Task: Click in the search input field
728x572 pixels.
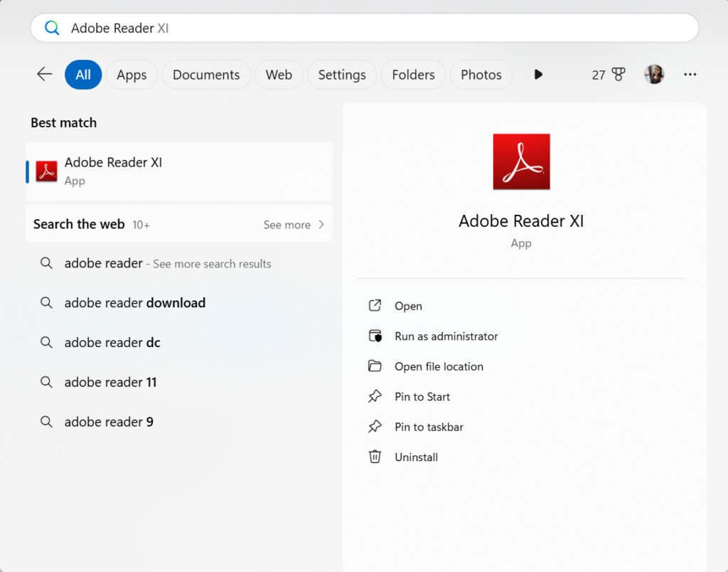Action: pyautogui.click(x=365, y=28)
